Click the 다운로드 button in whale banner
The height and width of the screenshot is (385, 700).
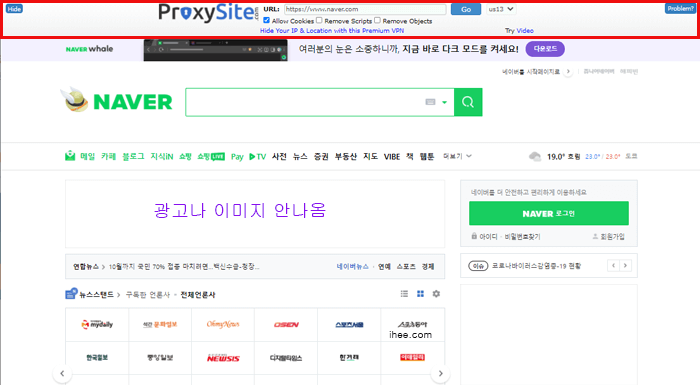545,49
